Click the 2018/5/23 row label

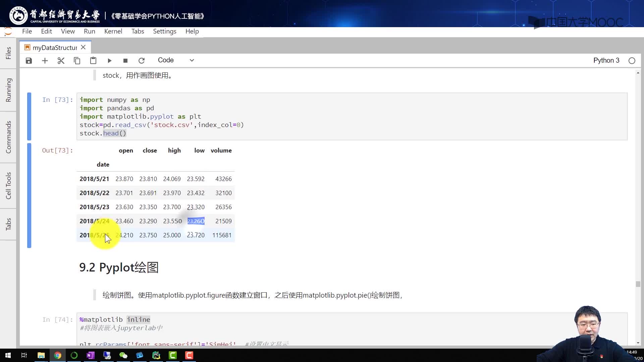tap(94, 207)
